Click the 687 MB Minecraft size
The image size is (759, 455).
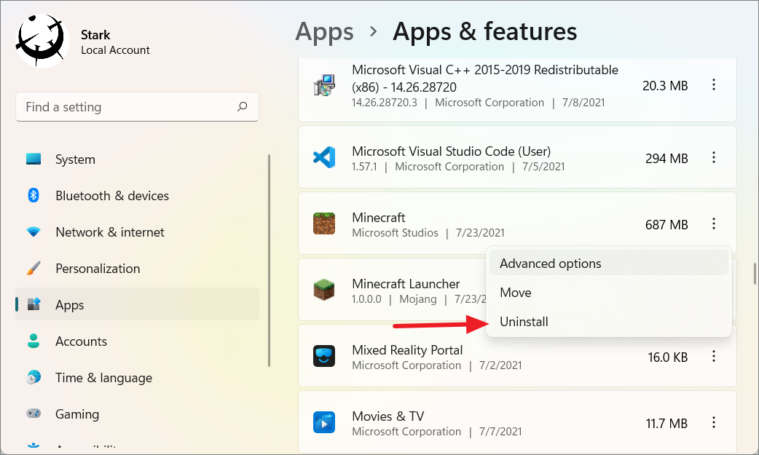coord(666,225)
